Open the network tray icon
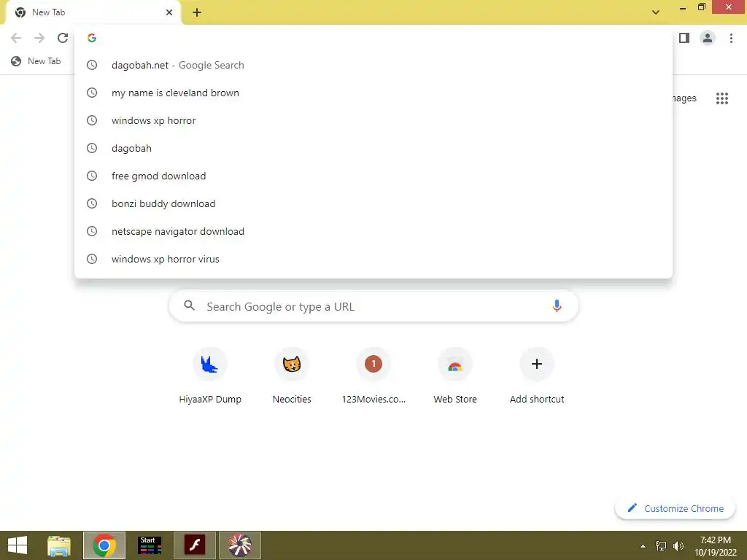The height and width of the screenshot is (560, 747). pyautogui.click(x=661, y=546)
